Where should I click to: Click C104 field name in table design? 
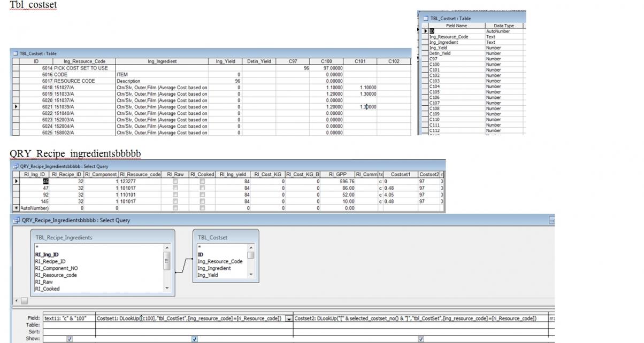point(457,86)
